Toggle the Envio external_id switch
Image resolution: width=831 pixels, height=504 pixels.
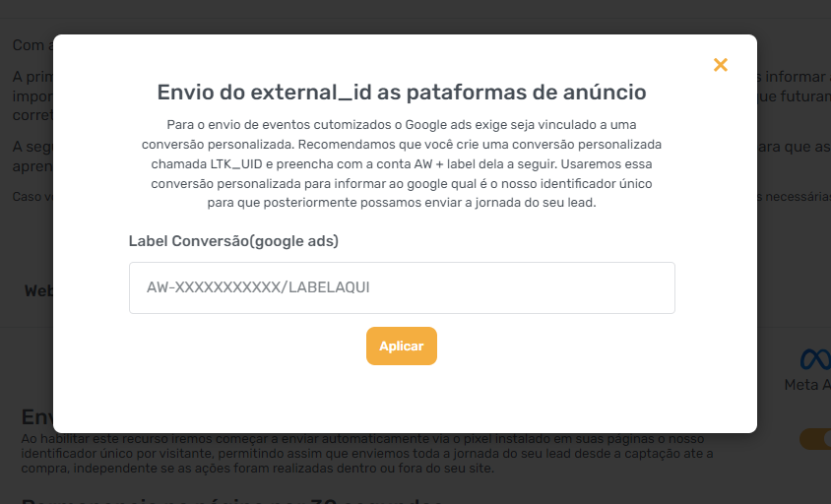pyautogui.click(x=815, y=439)
